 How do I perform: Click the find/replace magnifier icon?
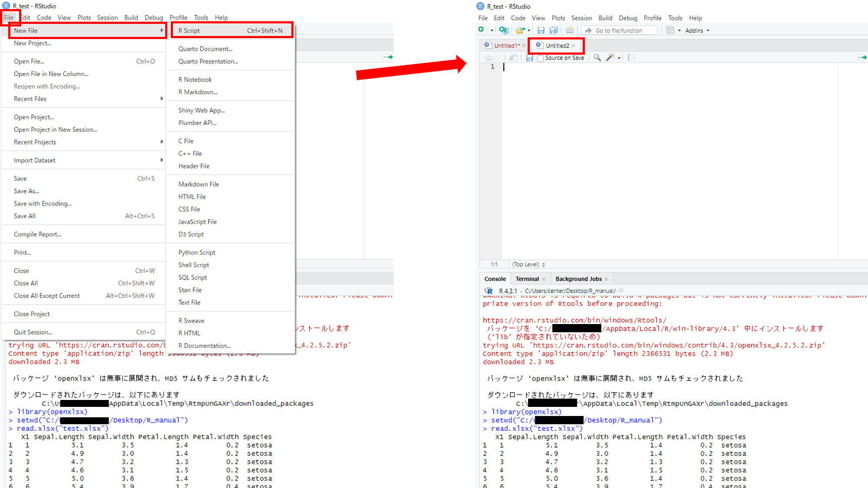pos(597,58)
